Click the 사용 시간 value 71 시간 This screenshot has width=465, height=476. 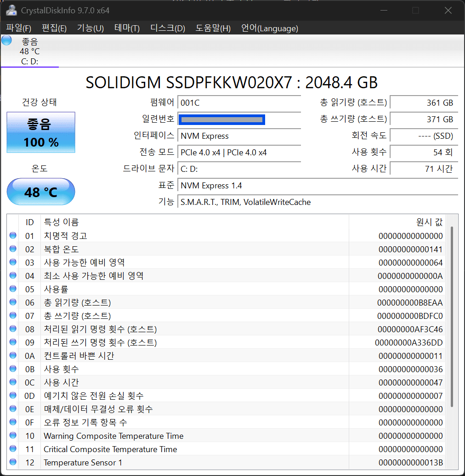point(424,169)
